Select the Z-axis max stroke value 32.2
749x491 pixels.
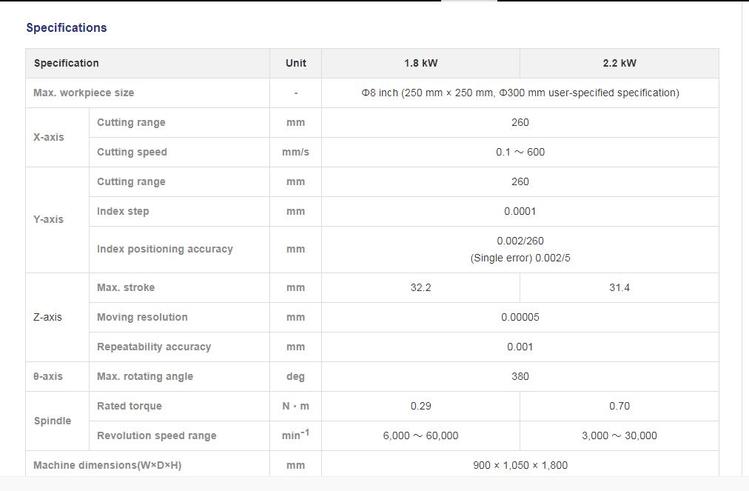(x=421, y=288)
